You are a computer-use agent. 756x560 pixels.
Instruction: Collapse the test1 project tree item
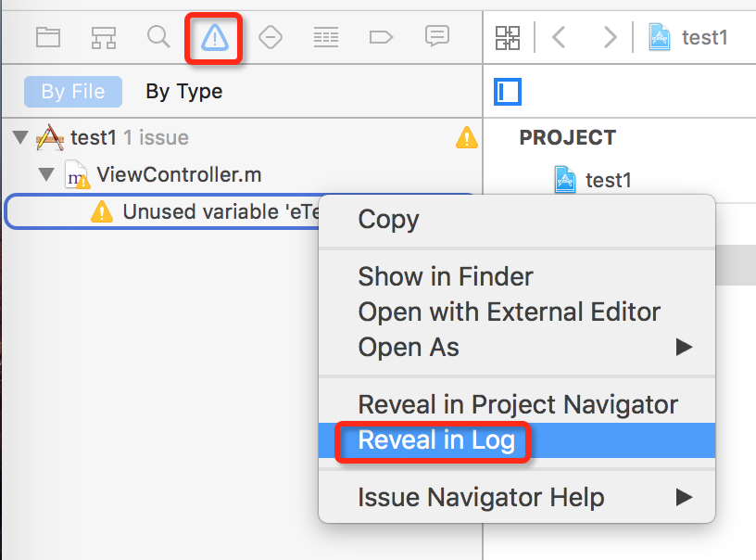(x=20, y=136)
